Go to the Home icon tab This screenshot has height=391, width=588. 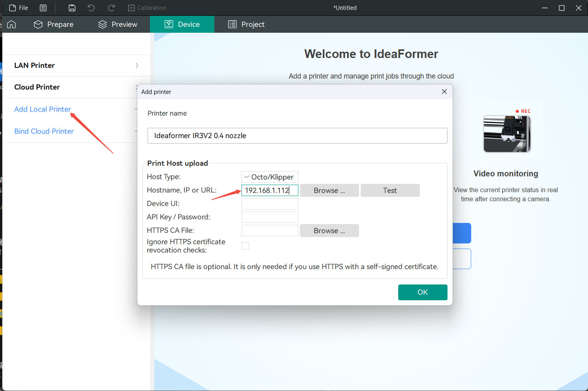[11, 24]
